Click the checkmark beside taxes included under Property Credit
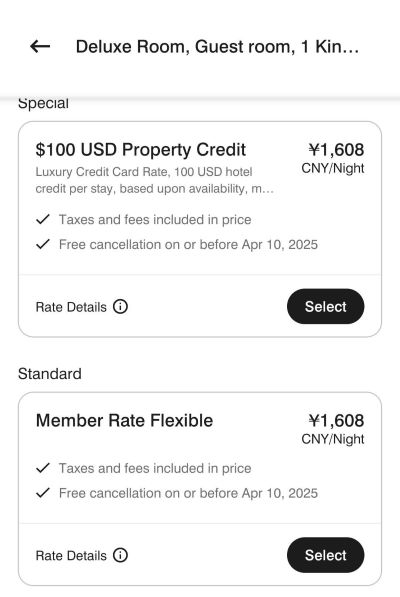Viewport: 400px width, 597px height. point(43,219)
